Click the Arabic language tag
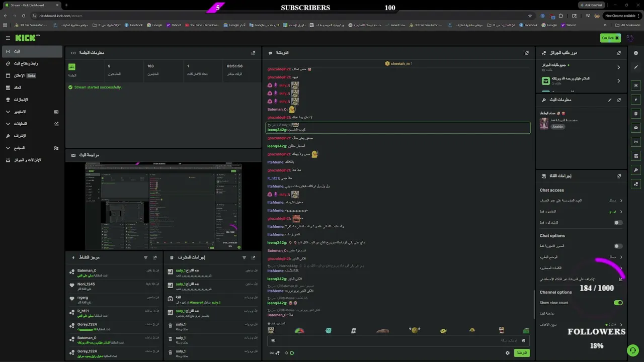The width and height of the screenshot is (644, 362). 557,127
